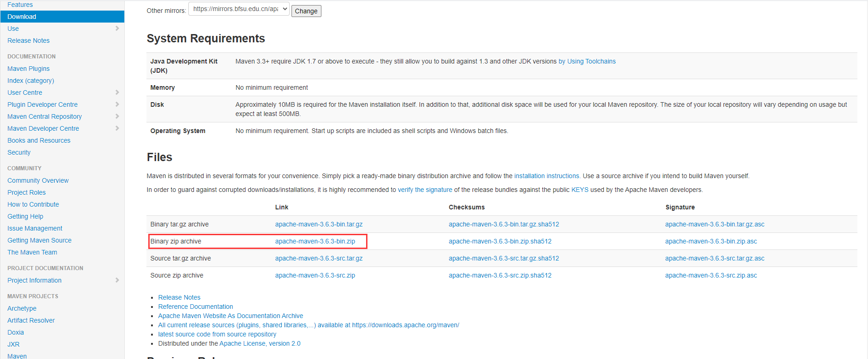
Task: Open apache-maven-3.6.3-bin.tar.gz.sha512 checksum
Action: (504, 224)
